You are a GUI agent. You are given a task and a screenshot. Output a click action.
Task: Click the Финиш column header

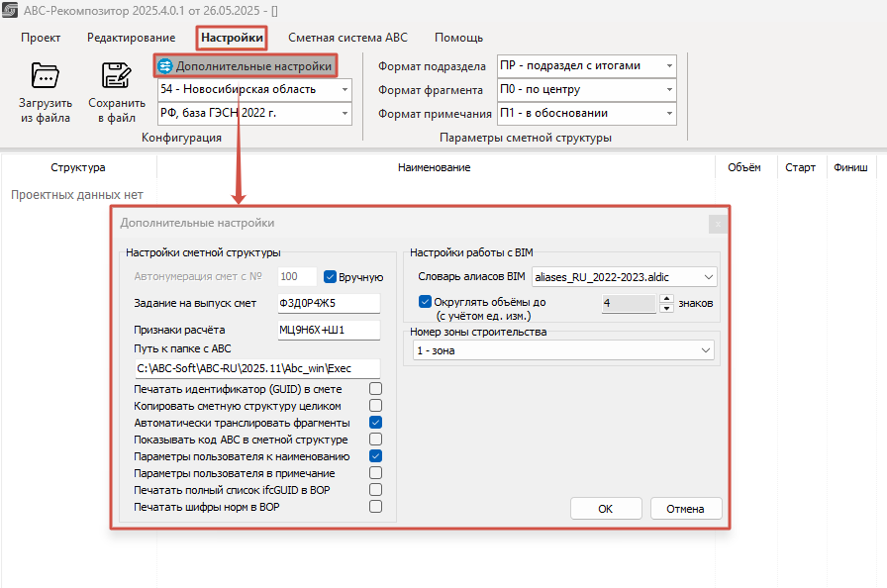pyautogui.click(x=850, y=167)
